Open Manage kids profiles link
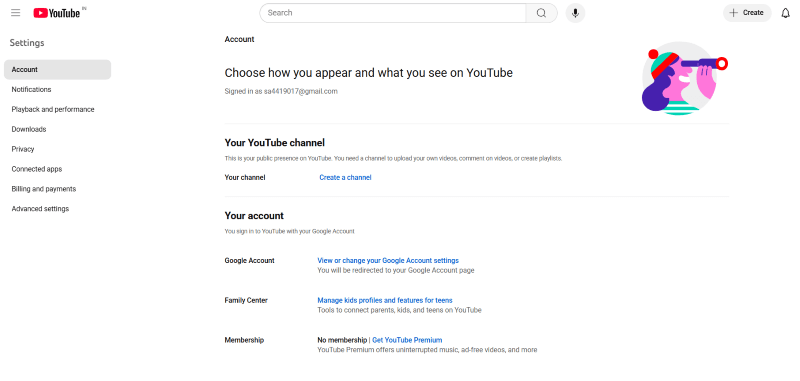Image resolution: width=800 pixels, height=381 pixels. [x=385, y=300]
